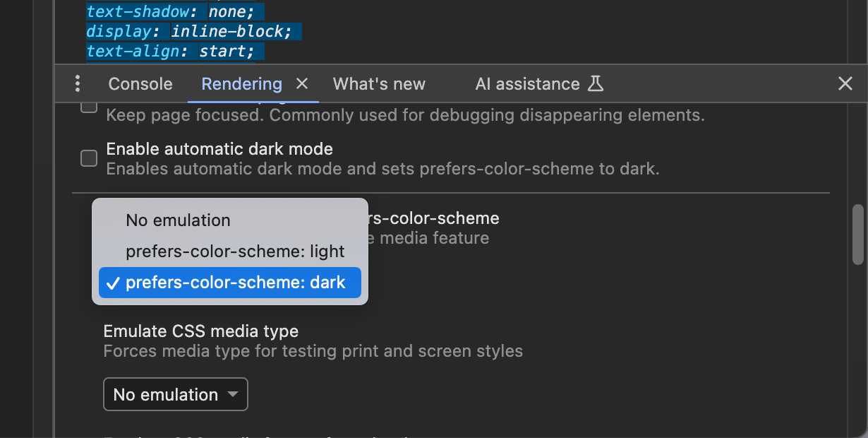Viewport: 868px width, 438px height.
Task: Select the Rendering tab label
Action: pos(241,84)
